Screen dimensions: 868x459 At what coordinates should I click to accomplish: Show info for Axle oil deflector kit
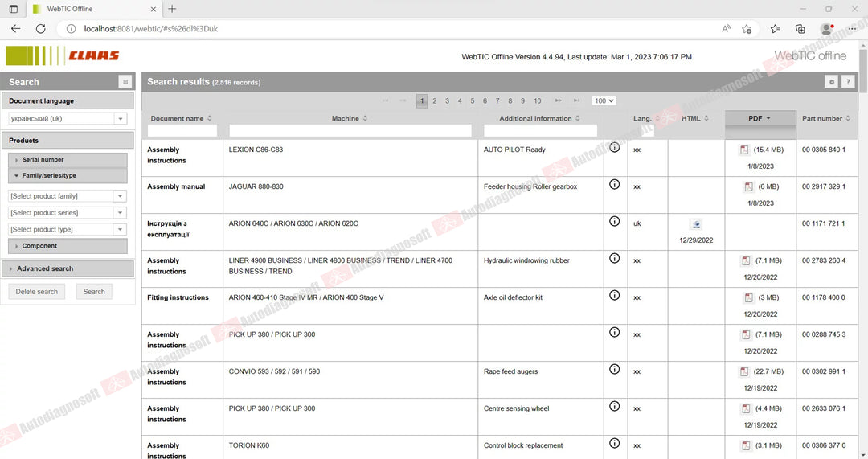(x=615, y=296)
